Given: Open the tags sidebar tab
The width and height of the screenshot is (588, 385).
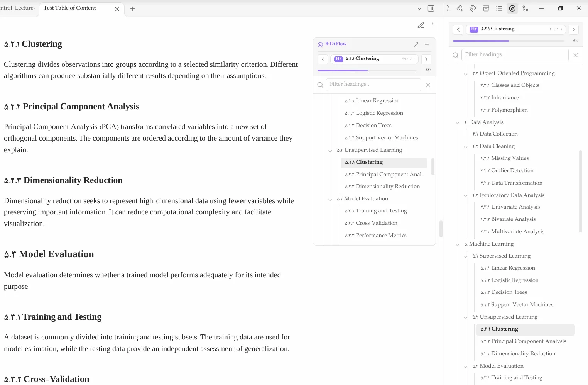Looking at the screenshot, I should tap(473, 8).
